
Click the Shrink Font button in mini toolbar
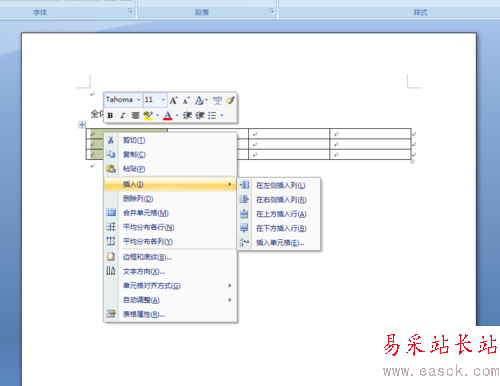point(186,100)
